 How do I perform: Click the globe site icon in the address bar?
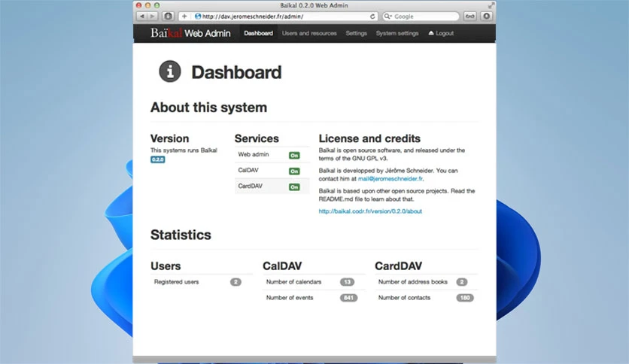[x=197, y=17]
